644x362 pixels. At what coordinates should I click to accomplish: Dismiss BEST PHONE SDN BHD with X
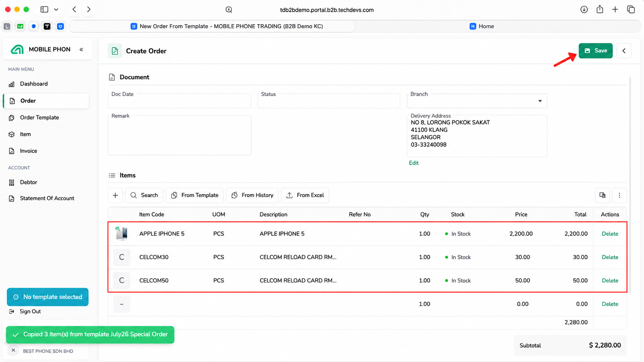13,350
